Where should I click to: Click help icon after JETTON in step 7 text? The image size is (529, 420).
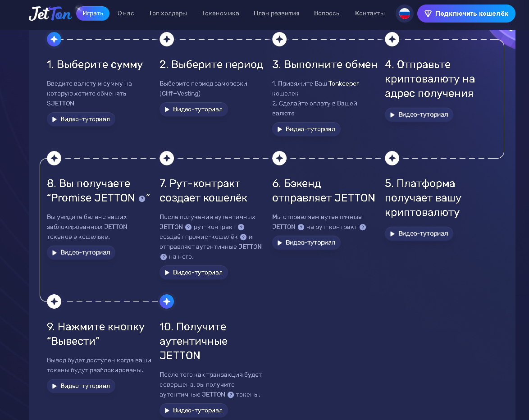188,227
